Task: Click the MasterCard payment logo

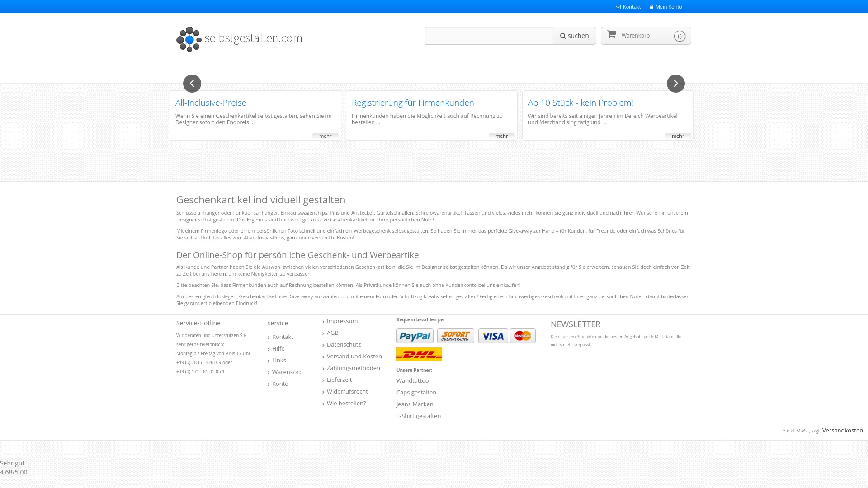Action: (523, 336)
